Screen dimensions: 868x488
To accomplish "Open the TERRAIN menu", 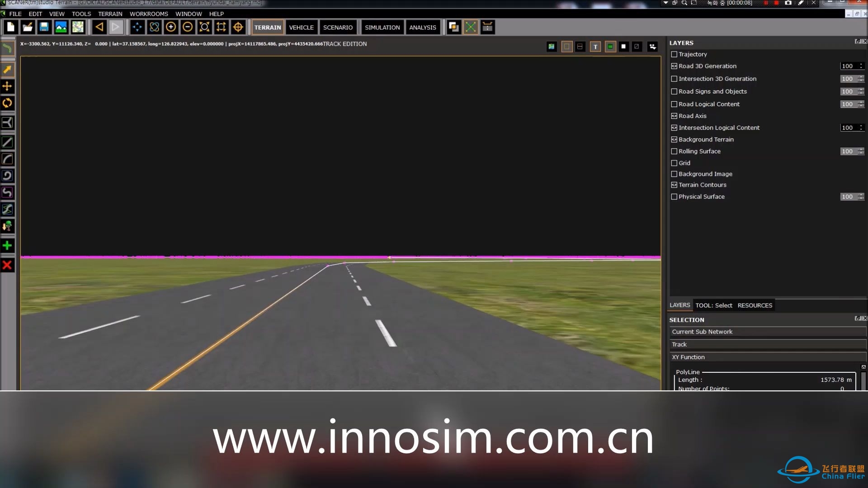I will (x=110, y=14).
